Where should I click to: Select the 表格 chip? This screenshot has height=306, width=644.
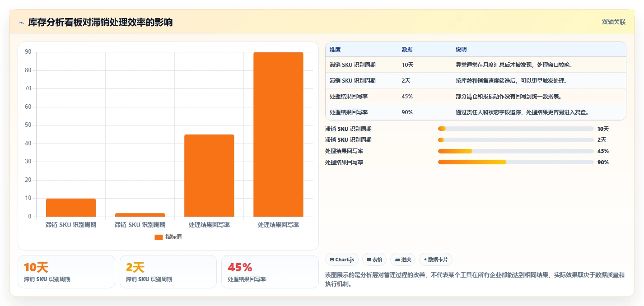(x=374, y=260)
